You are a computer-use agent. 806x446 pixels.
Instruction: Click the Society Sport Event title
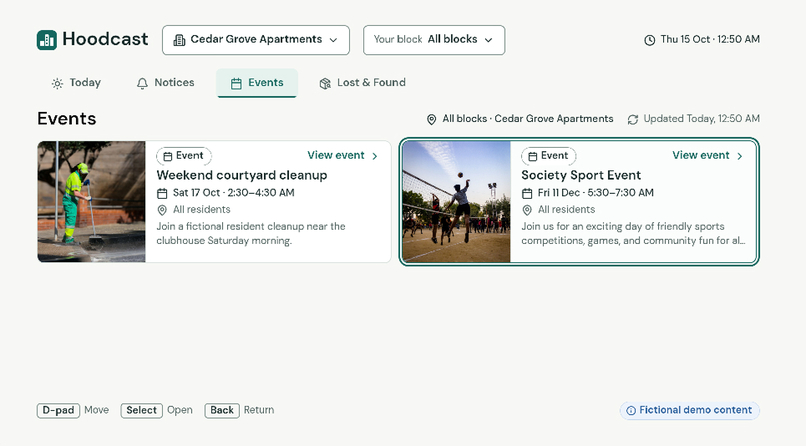click(581, 175)
